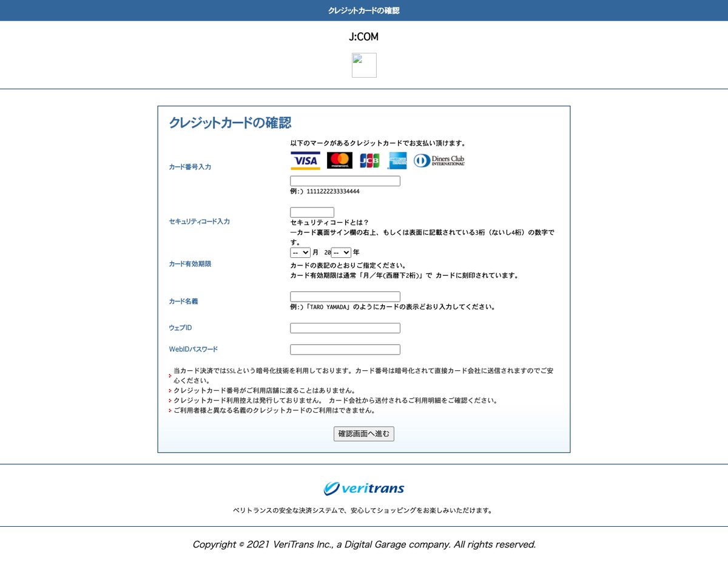
Task: Click the J:COM heading text
Action: 364,37
